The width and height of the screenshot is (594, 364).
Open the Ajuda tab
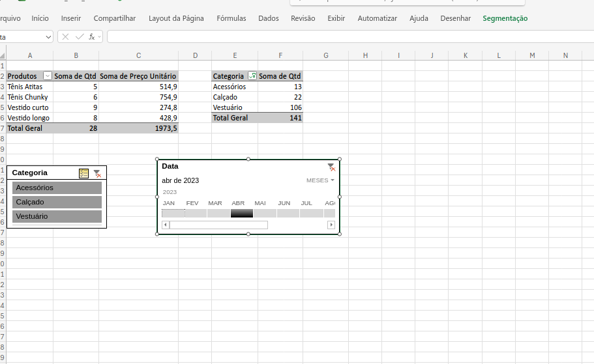pyautogui.click(x=419, y=18)
